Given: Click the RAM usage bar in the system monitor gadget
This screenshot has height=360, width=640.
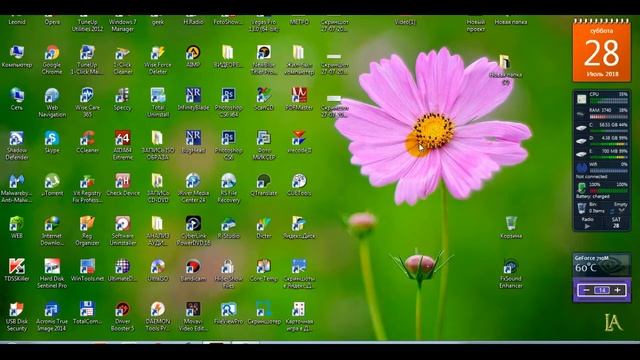Looking at the screenshot, I should point(608,117).
